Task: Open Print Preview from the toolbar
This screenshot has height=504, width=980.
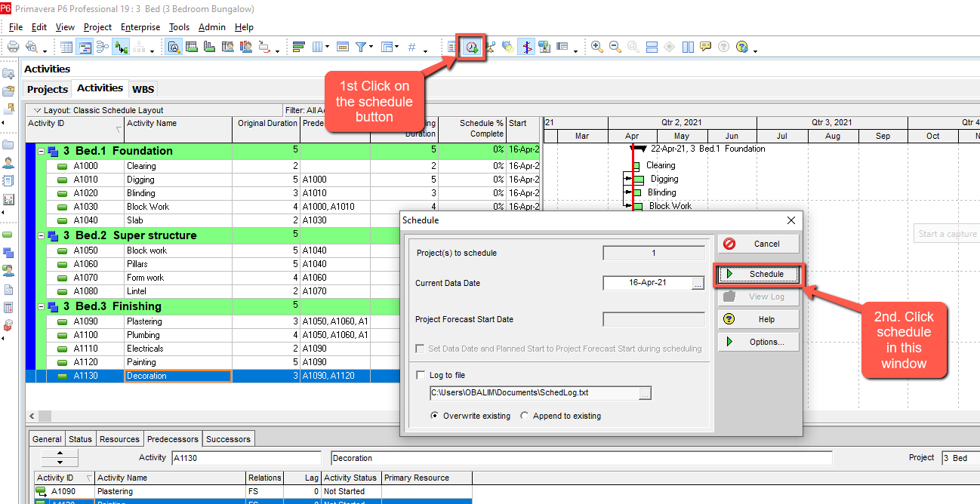Action: (x=32, y=47)
